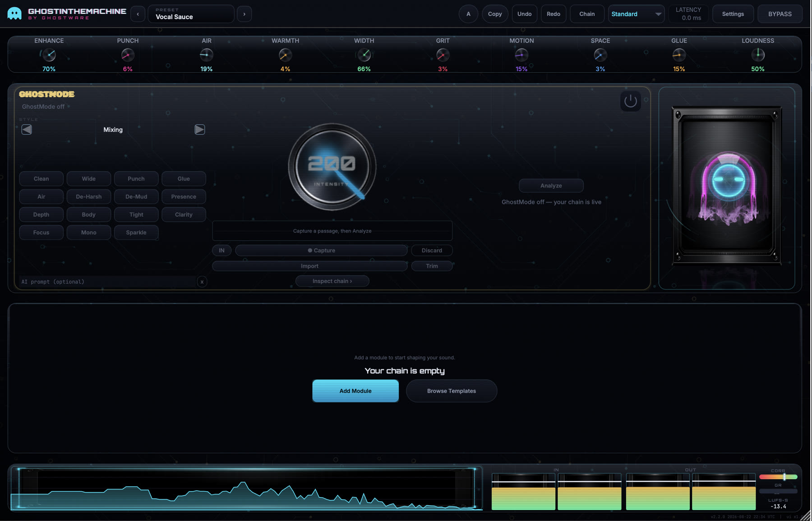812x521 pixels.
Task: Open the Settings panel
Action: pyautogui.click(x=733, y=14)
